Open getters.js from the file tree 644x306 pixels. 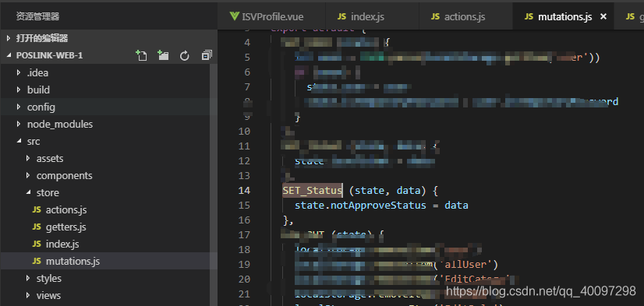pyautogui.click(x=65, y=227)
